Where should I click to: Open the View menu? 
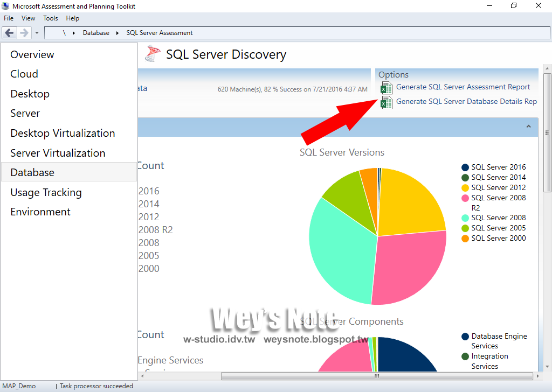[28, 18]
